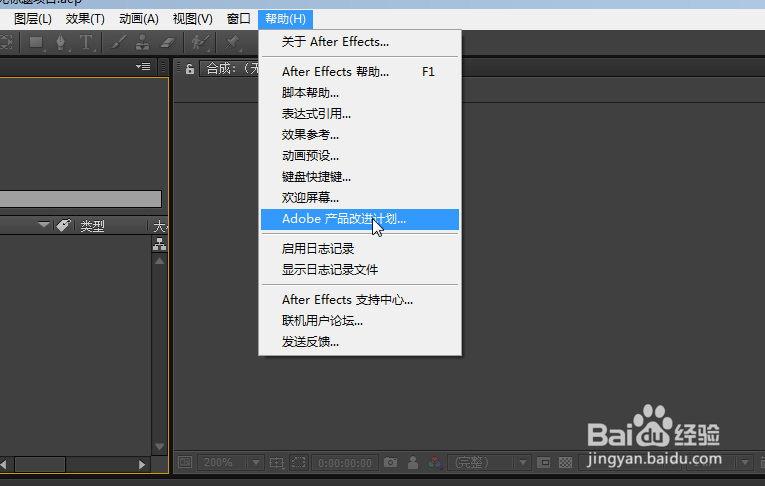The width and height of the screenshot is (765, 486).
Task: Choose 联机用户论坛... menu item
Action: tap(360, 321)
